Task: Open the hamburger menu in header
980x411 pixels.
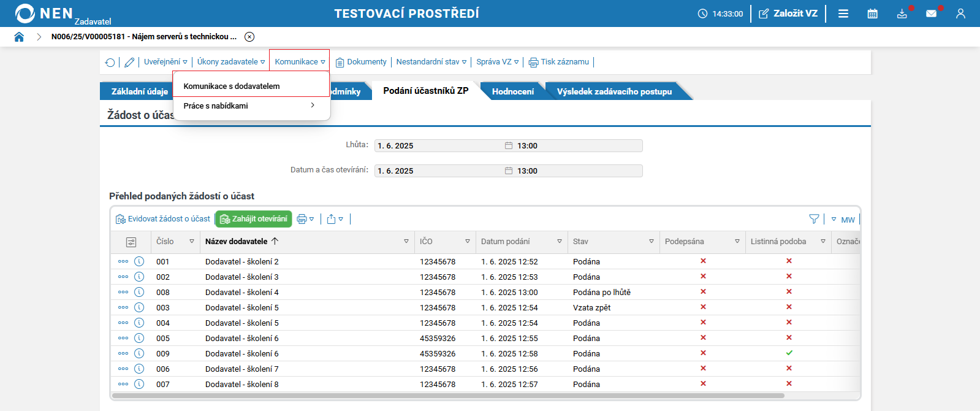Action: coord(843,13)
